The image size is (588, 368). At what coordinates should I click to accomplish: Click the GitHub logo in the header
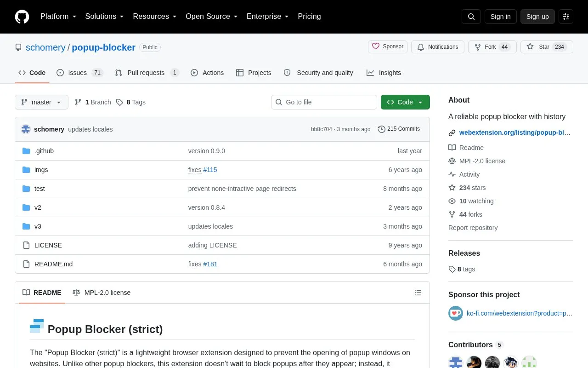pos(22,17)
